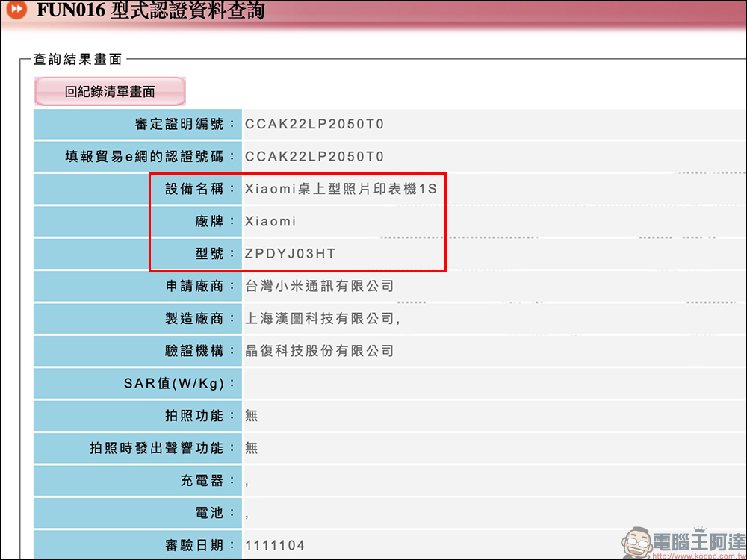Viewport: 747px width, 560px height.
Task: Click the manufacturer 上海漢圖科技有限公司
Action: [x=323, y=319]
